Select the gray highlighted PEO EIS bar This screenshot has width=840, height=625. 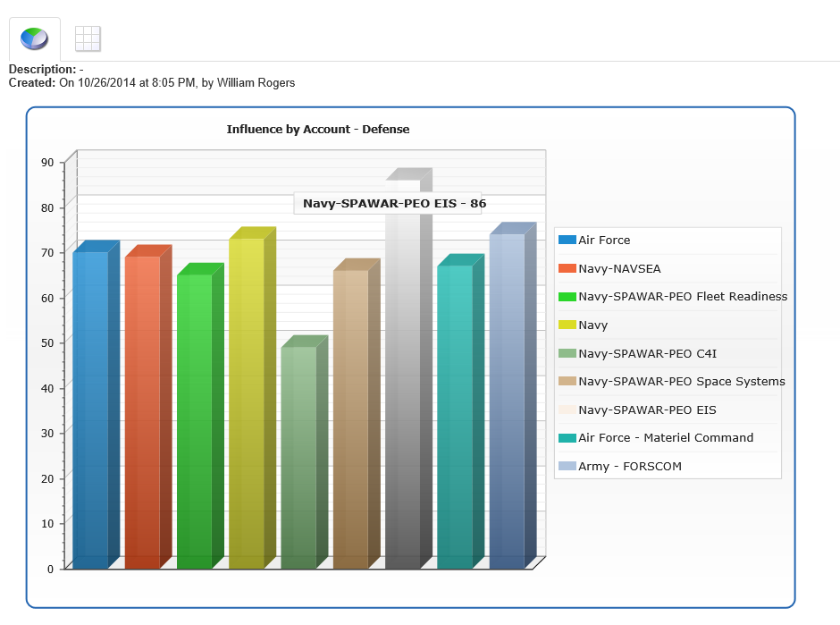click(402, 384)
